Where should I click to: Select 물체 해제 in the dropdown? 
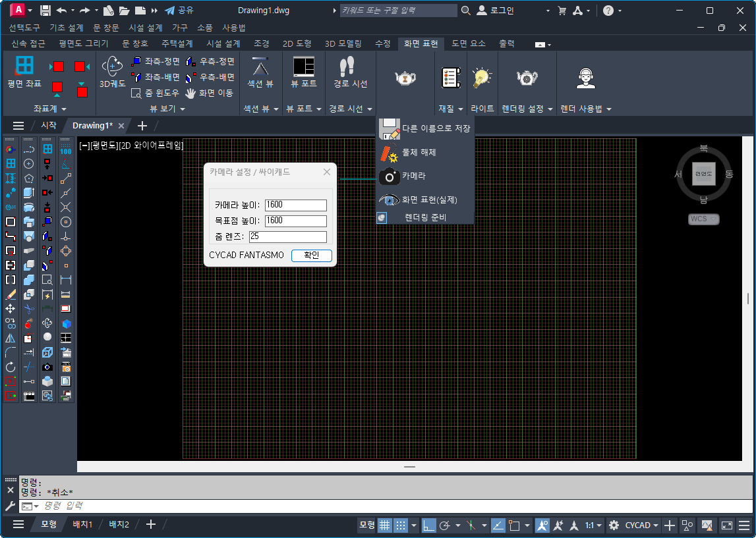[x=390, y=153]
